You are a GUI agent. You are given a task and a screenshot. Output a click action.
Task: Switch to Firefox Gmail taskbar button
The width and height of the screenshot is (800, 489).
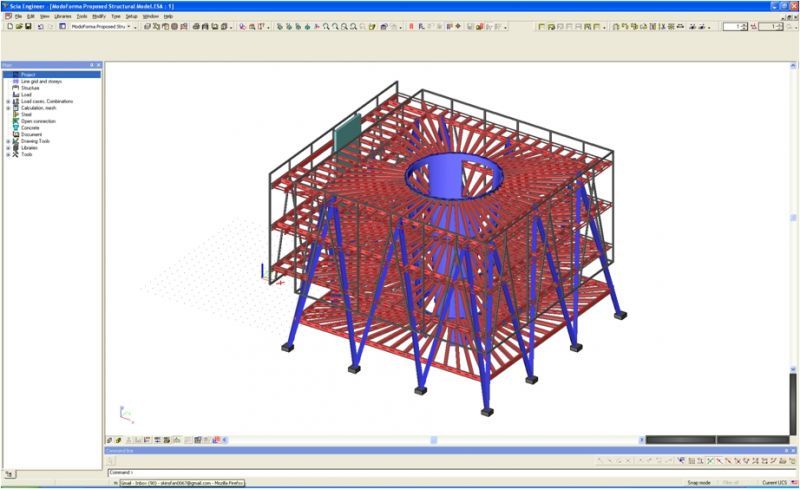click(180, 482)
